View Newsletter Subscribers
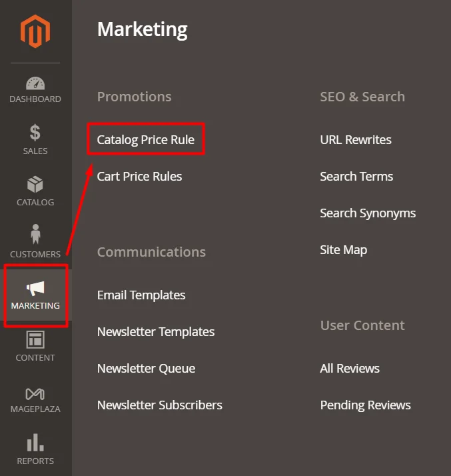The width and height of the screenshot is (451, 476). (160, 405)
